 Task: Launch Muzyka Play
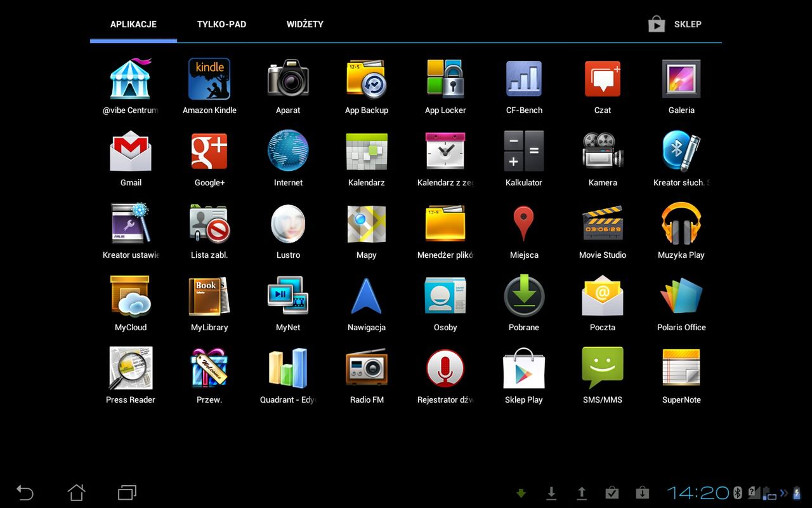pos(681,224)
